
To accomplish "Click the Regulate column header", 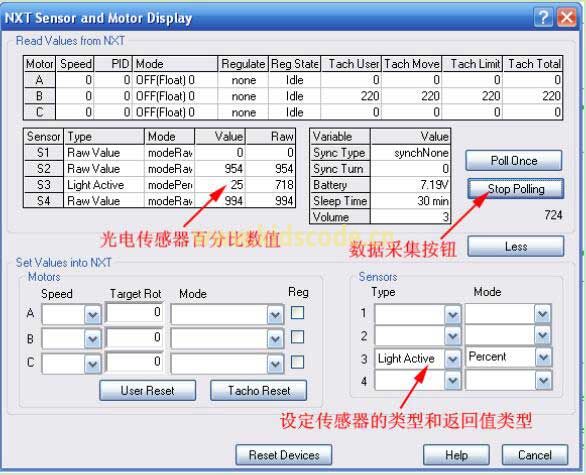I will pos(243,64).
